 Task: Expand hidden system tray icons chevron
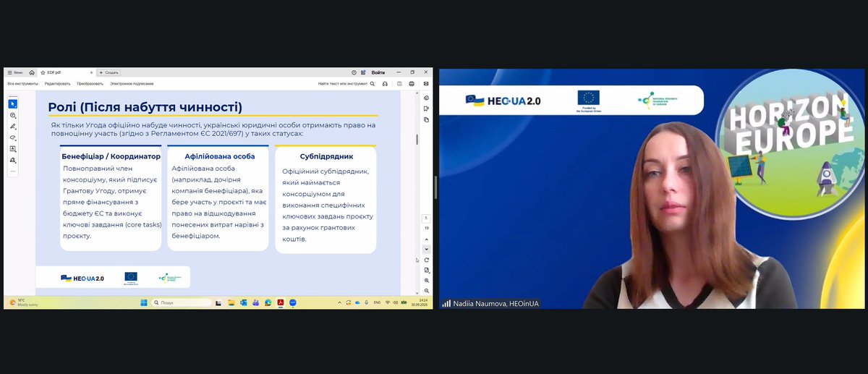(339, 302)
